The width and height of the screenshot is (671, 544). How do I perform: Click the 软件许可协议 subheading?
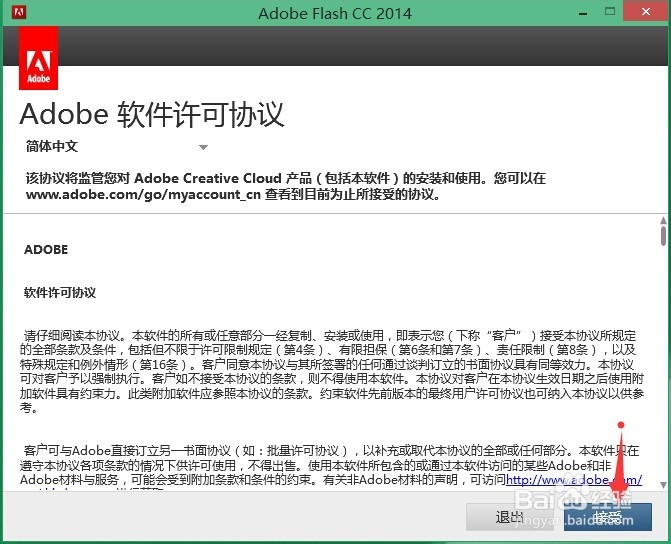click(60, 293)
